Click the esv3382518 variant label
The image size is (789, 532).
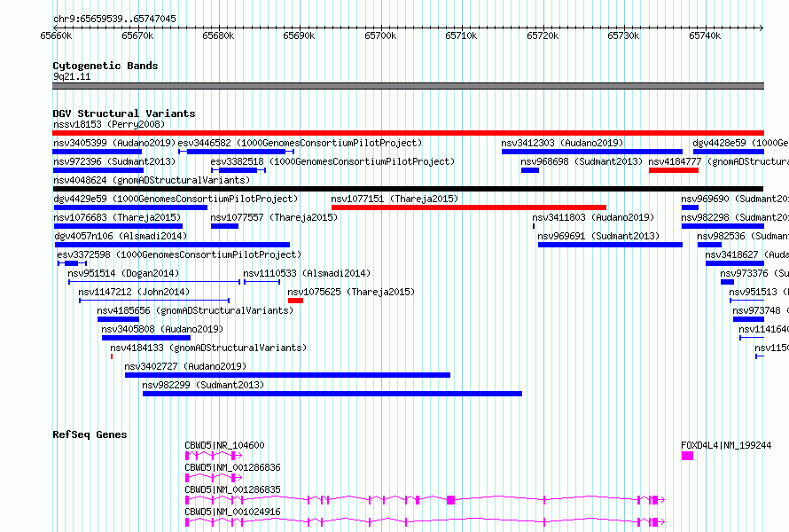click(x=332, y=161)
